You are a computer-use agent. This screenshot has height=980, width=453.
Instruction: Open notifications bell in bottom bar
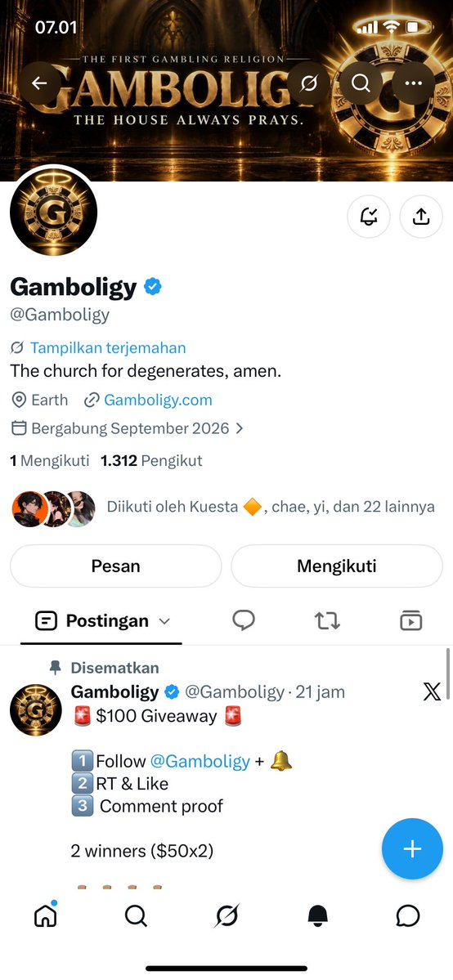(x=317, y=916)
